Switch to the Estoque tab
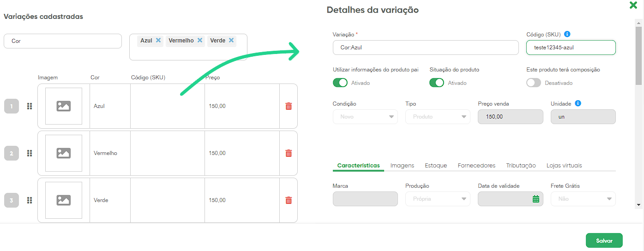Viewport: 644px width, 251px height. (436, 165)
